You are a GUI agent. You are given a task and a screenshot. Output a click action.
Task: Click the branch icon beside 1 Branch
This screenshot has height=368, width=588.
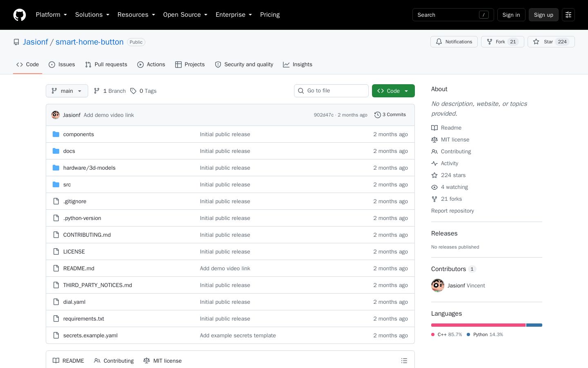97,91
